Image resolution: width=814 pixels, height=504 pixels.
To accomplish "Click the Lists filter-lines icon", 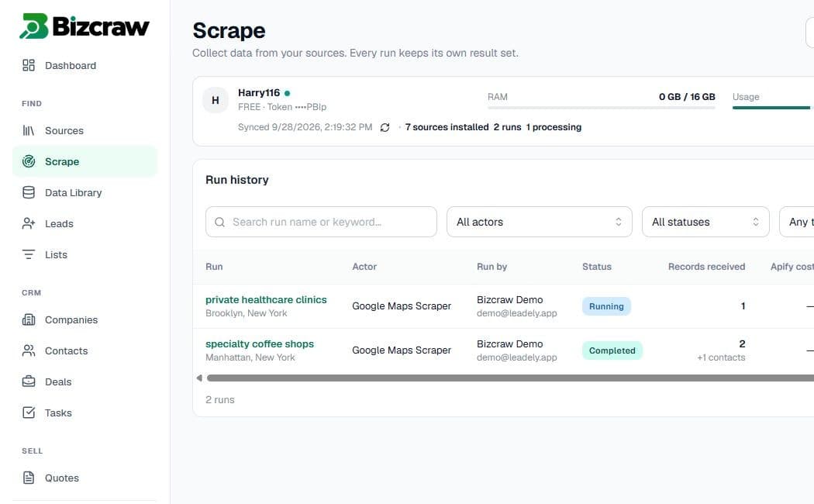I will (29, 254).
